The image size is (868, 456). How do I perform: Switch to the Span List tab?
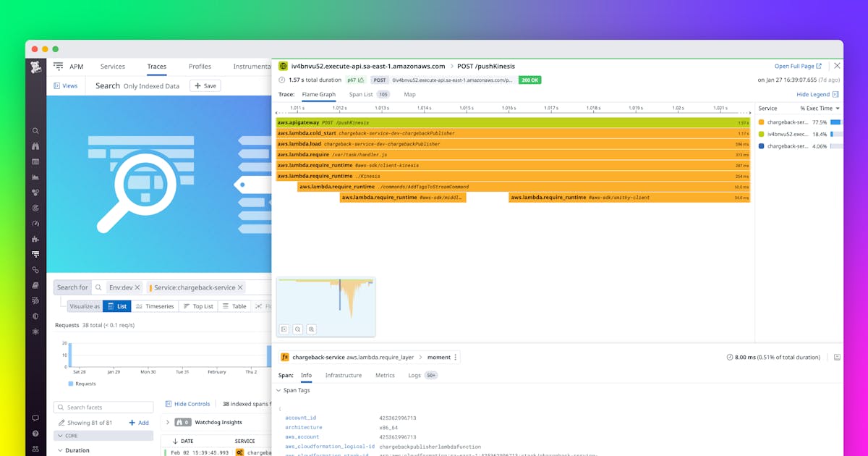click(361, 94)
